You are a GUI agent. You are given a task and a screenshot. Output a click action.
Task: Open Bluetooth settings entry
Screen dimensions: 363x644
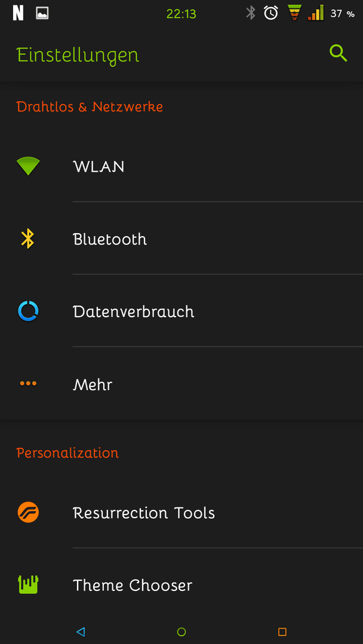(181, 239)
